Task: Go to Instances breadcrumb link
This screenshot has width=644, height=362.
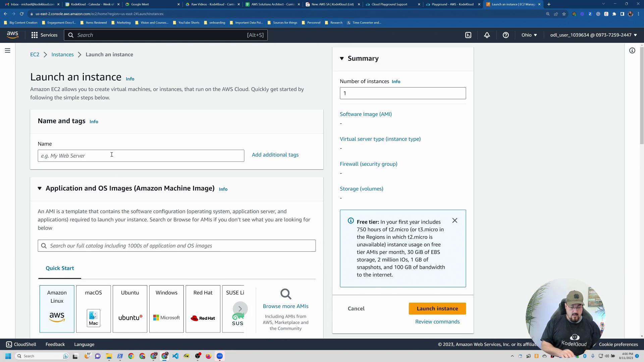Action: pos(62,54)
